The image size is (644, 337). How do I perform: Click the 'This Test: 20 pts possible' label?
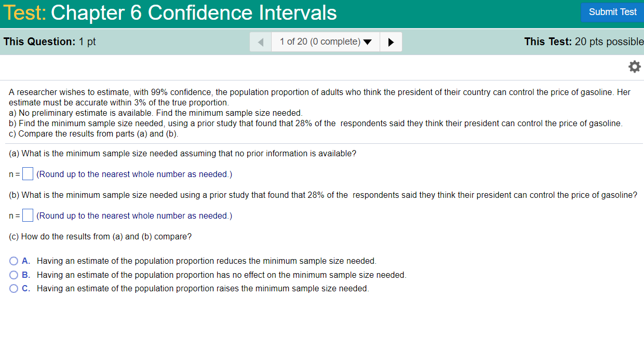[x=584, y=42]
